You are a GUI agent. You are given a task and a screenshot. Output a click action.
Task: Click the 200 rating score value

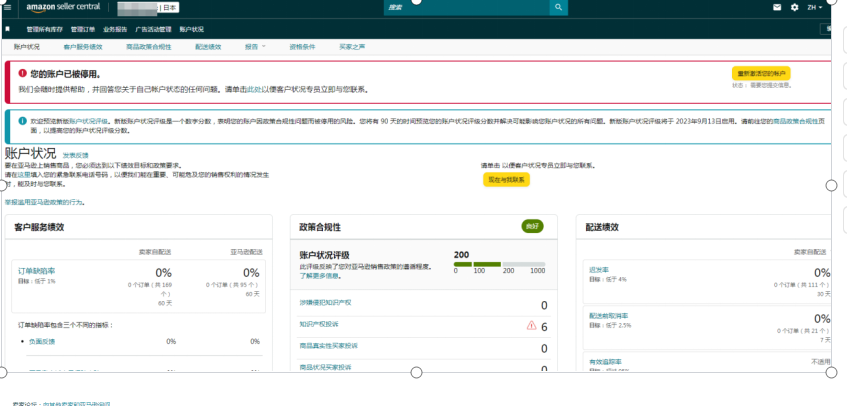[461, 255]
